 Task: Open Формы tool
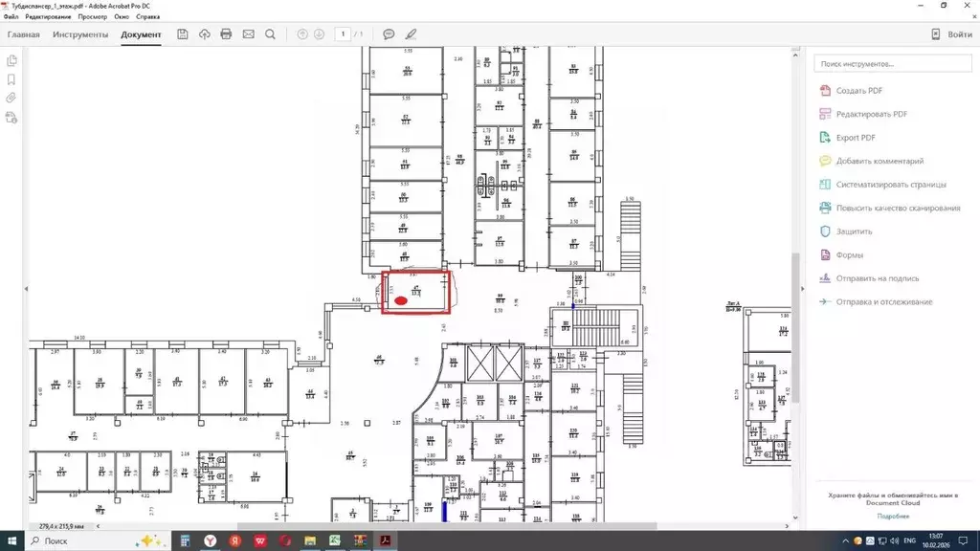840,254
